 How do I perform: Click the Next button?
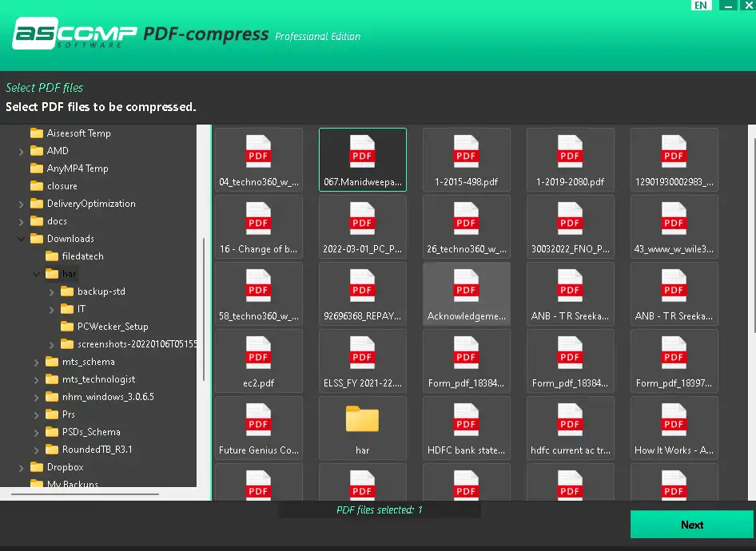click(x=692, y=525)
